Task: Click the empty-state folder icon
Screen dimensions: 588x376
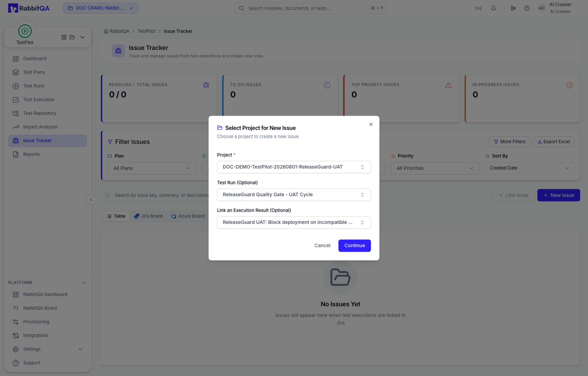Action: [x=340, y=277]
